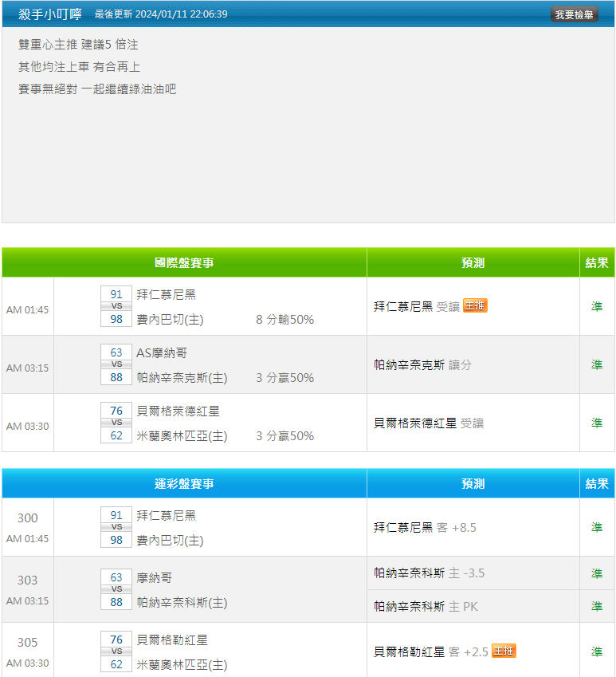Click the 我要檢舉 report button
The height and width of the screenshot is (677, 616).
(574, 14)
